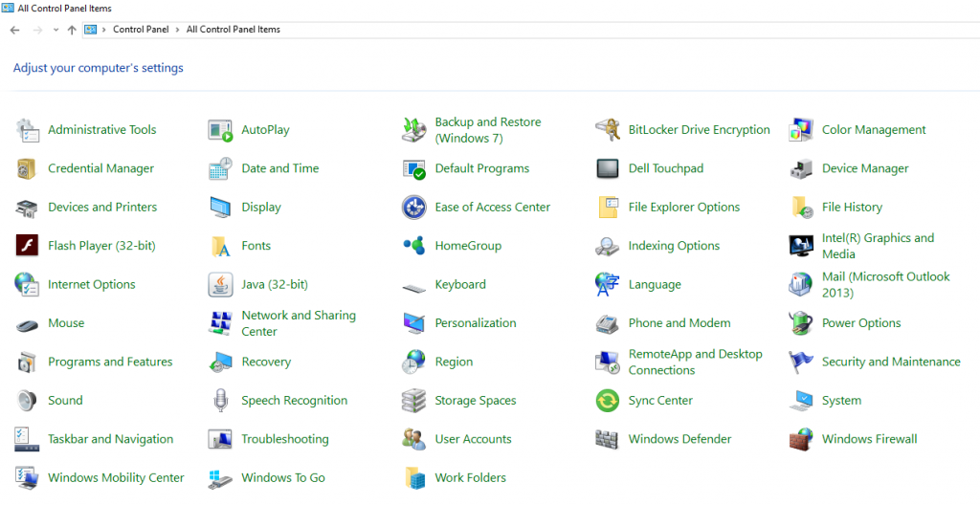Screen dimensions: 980x505
Task: Click Control Panel in the address breadcrumb
Action: pyautogui.click(x=142, y=30)
